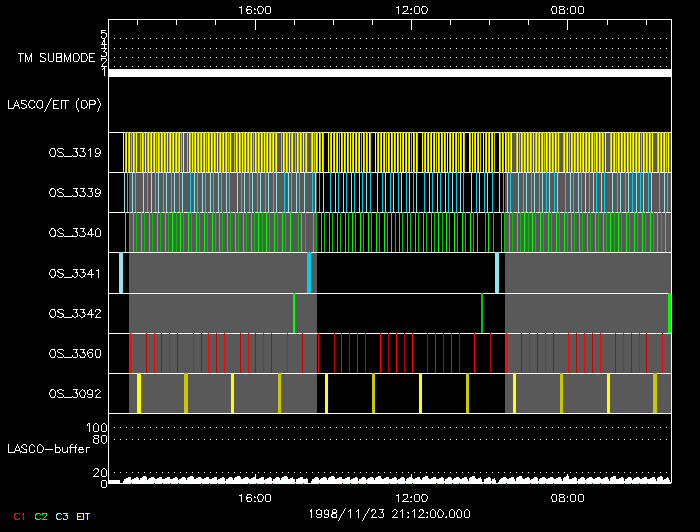Click the OS_3340 row label
This screenshot has height=532, width=700.
click(75, 232)
